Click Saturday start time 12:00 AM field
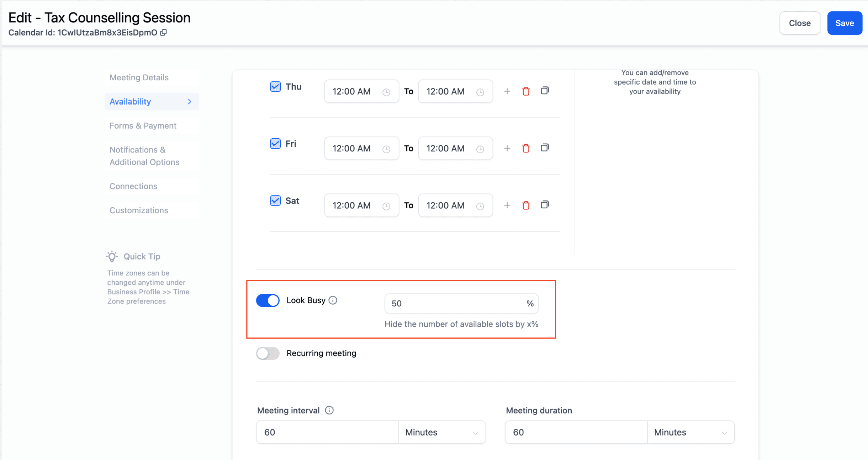868x460 pixels. pos(361,205)
